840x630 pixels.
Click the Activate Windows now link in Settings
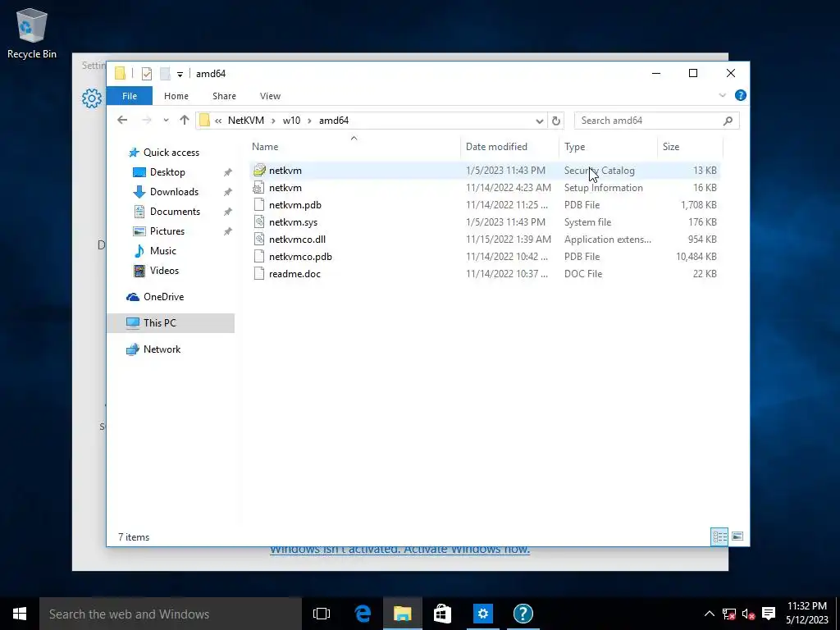[x=399, y=550]
